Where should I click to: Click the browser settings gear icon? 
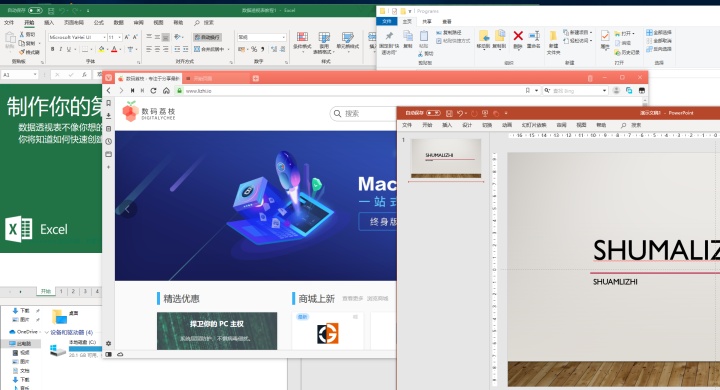point(108,343)
